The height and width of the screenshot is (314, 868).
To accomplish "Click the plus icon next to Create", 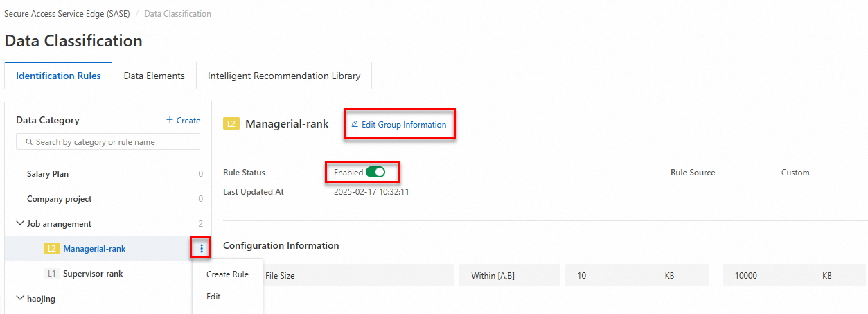I will (x=170, y=120).
